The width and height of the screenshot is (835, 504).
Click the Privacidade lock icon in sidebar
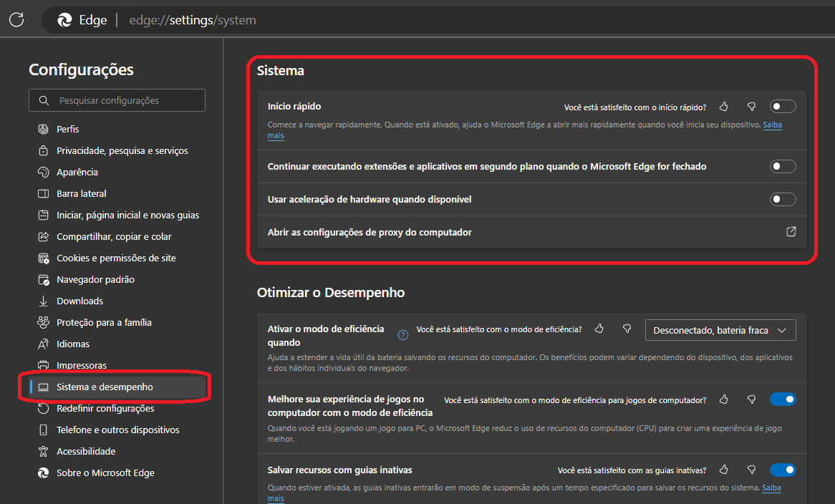click(x=43, y=150)
